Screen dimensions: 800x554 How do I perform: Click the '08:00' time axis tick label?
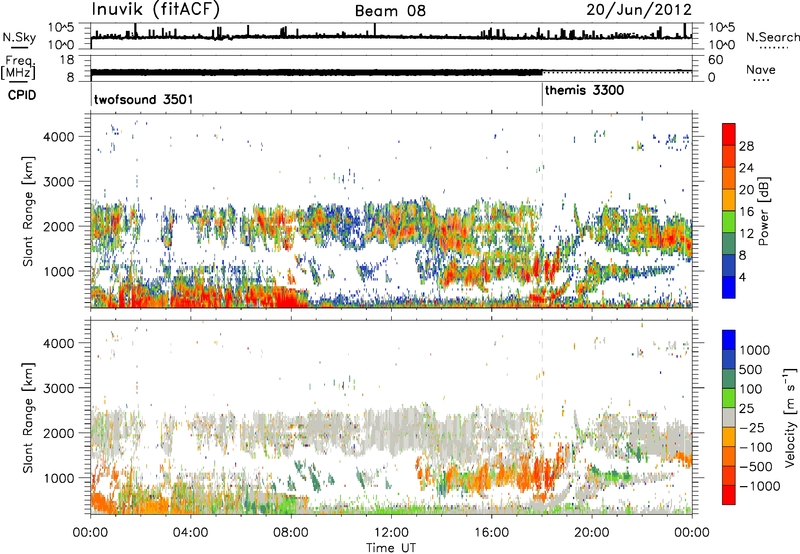point(291,533)
